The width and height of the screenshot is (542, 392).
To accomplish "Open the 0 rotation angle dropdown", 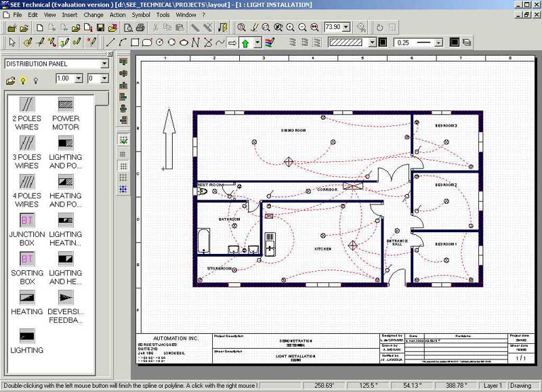I will [104, 79].
